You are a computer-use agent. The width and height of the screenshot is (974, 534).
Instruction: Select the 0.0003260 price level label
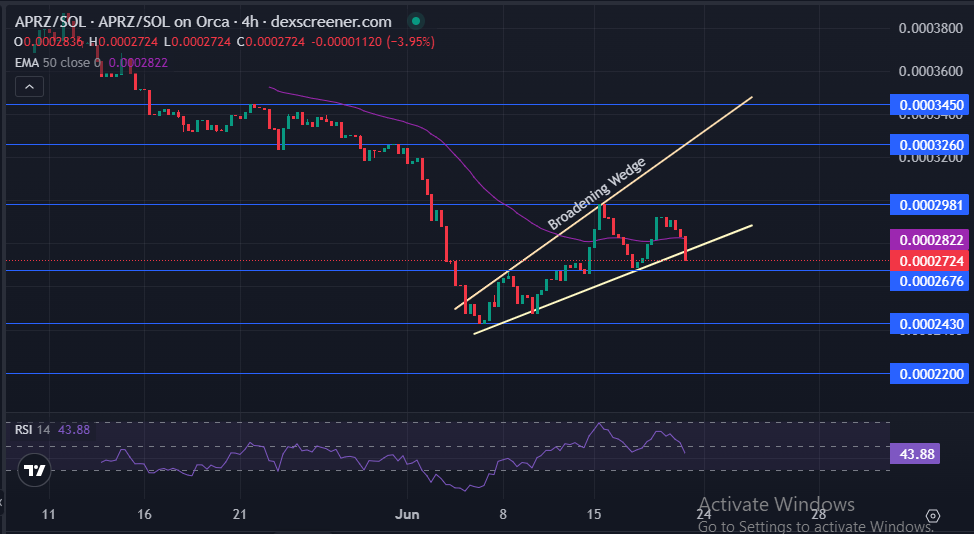929,145
